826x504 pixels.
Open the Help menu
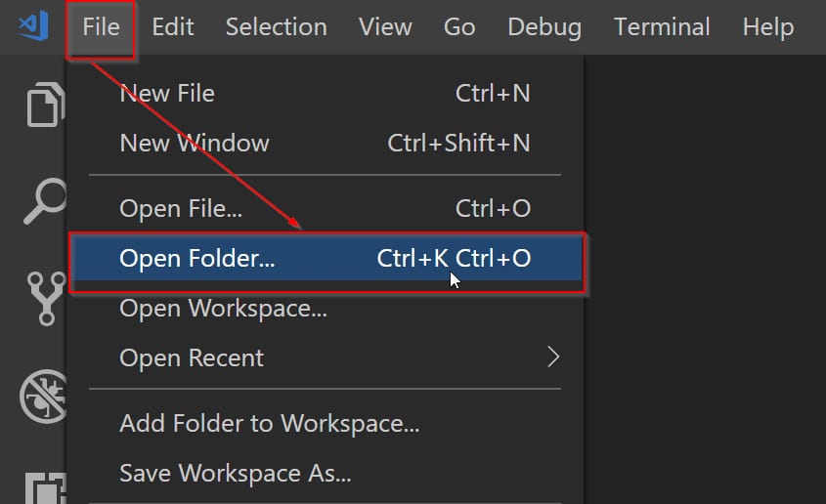(x=768, y=27)
